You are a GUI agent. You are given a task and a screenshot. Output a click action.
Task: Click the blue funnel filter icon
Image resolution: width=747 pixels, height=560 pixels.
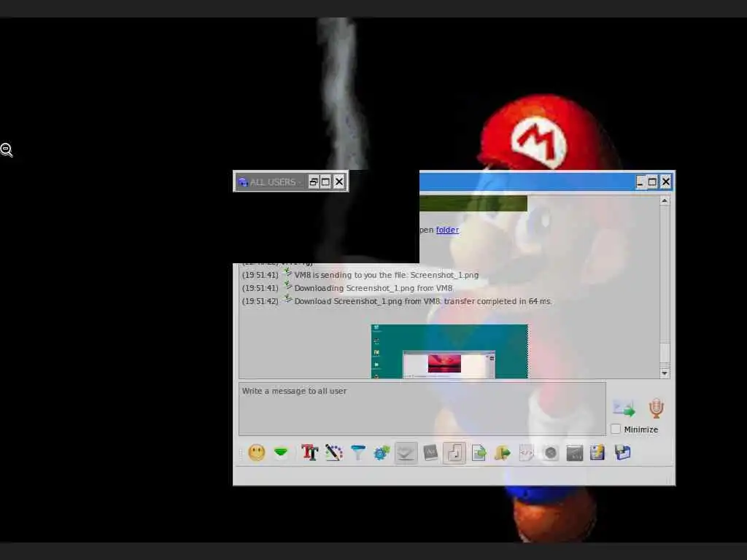pos(357,452)
